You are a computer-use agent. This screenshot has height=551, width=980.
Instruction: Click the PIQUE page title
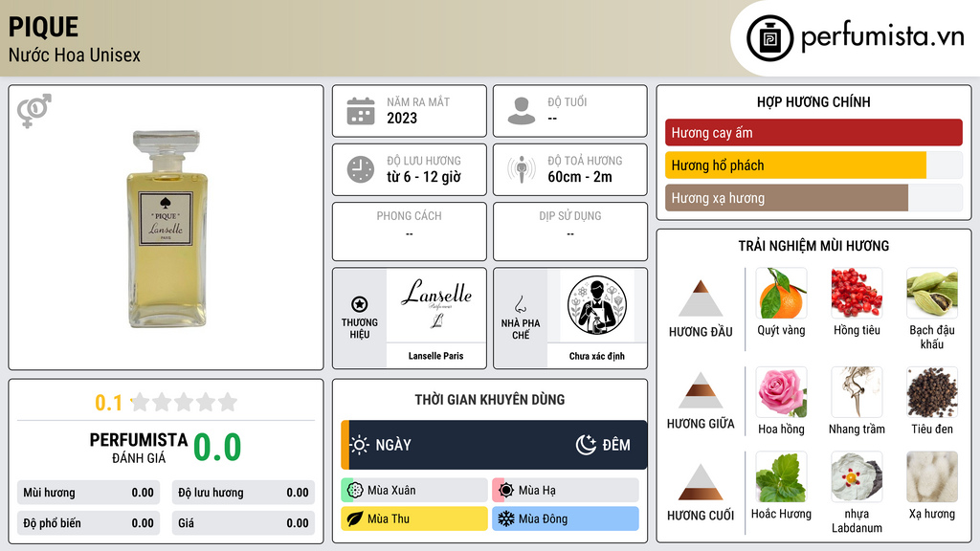coord(43,28)
